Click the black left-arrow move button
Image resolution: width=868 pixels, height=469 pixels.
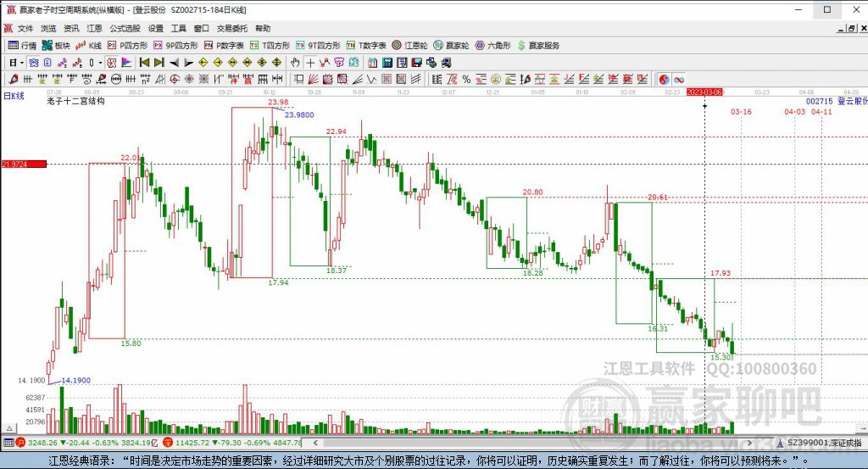[x=174, y=63]
